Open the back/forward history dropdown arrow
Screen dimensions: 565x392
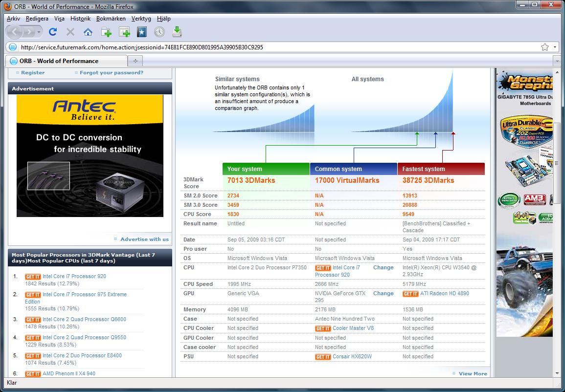39,32
